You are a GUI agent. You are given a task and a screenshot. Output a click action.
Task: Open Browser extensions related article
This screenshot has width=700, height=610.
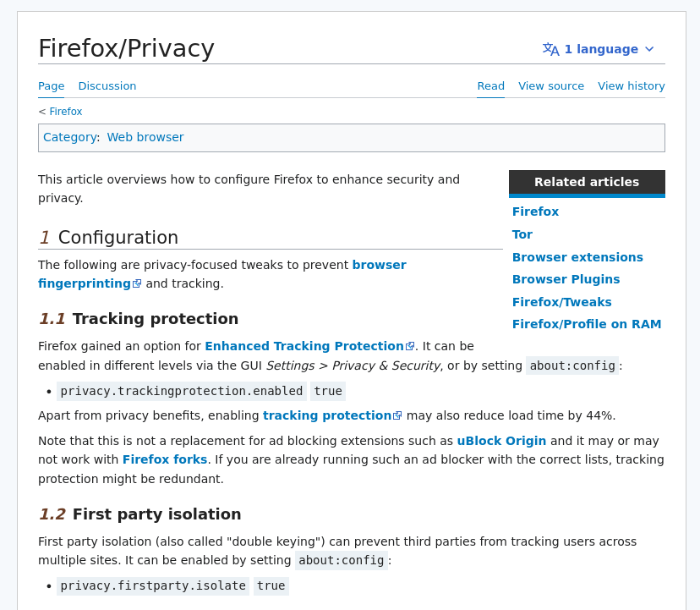point(577,257)
